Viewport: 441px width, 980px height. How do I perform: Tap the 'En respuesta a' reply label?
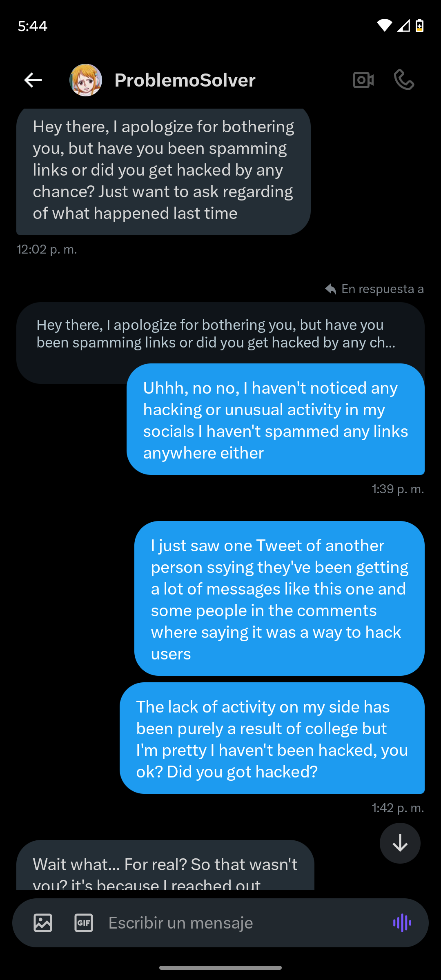(x=375, y=289)
